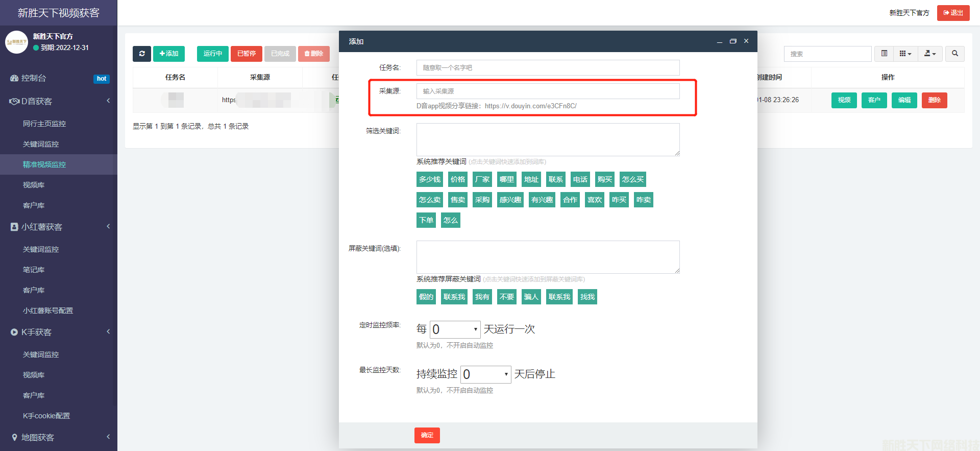Open the export data dropdown
This screenshot has width=980, height=451.
930,54
